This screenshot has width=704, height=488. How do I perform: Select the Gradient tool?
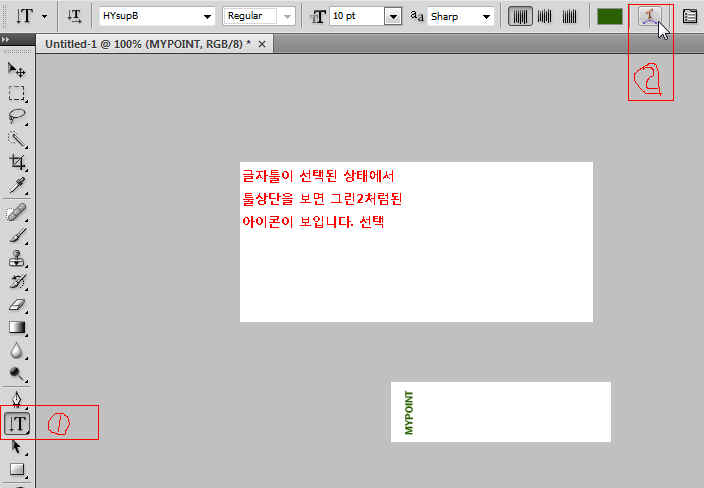(x=17, y=328)
